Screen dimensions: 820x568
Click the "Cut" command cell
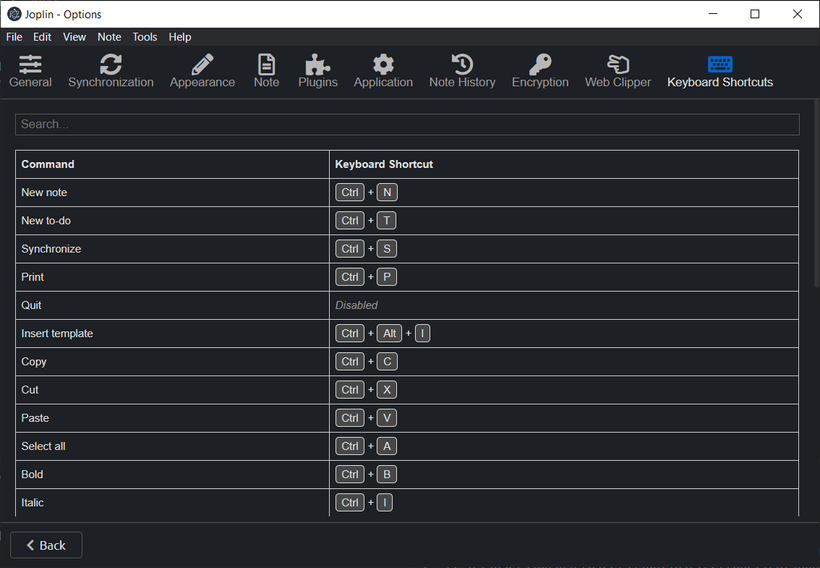click(173, 390)
